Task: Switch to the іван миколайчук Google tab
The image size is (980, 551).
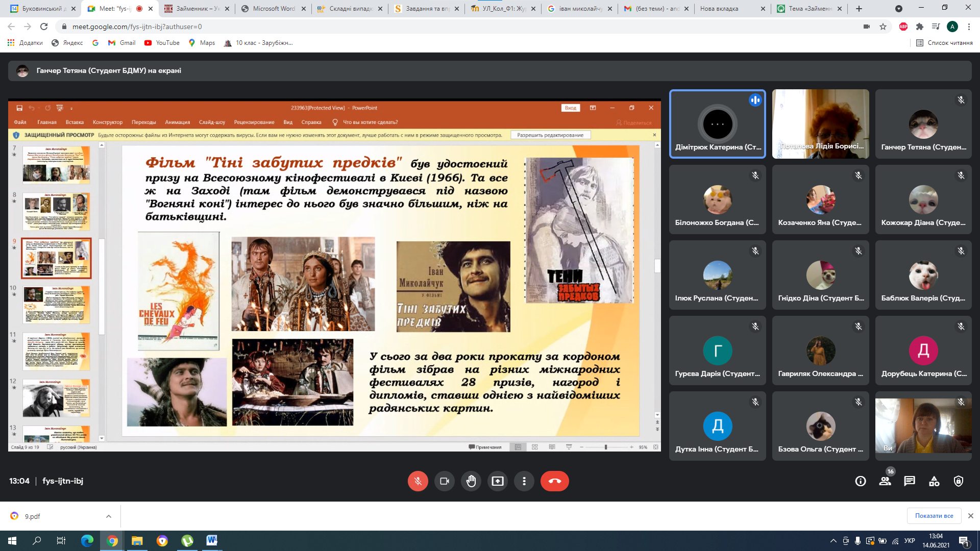Action: pyautogui.click(x=580, y=9)
